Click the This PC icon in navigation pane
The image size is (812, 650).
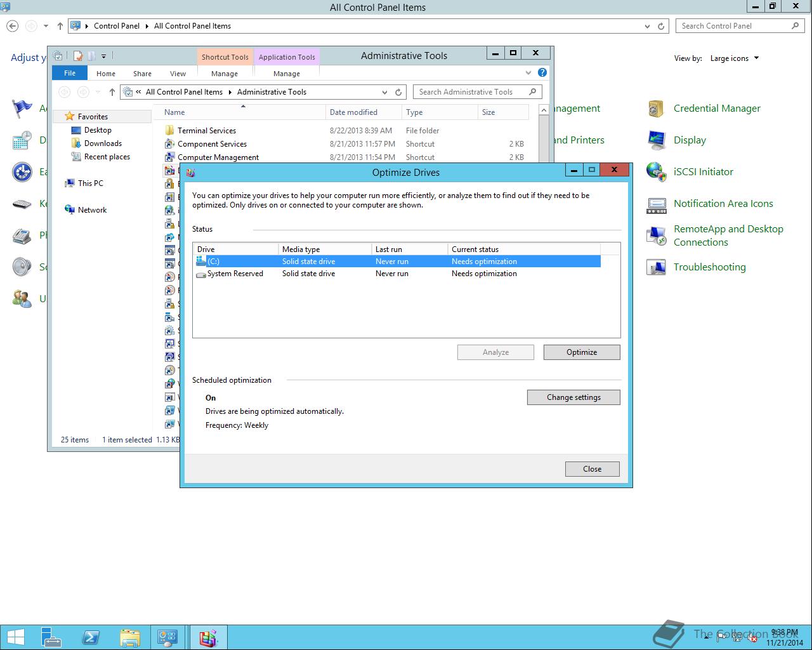click(x=70, y=183)
